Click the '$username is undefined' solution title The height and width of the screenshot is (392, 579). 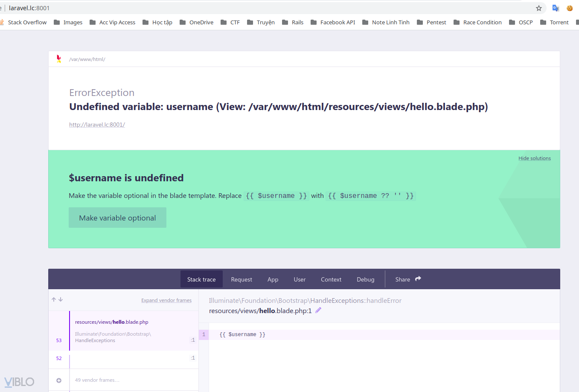click(126, 178)
